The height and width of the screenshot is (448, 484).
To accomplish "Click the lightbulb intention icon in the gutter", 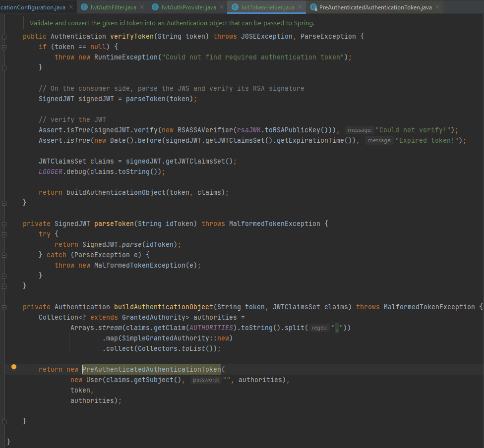I will point(13,369).
